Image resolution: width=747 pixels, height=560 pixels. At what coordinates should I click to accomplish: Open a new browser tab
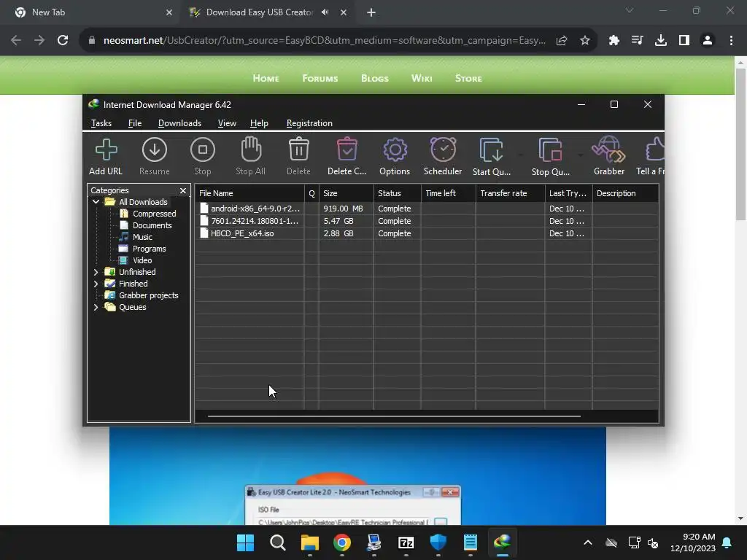[x=371, y=12]
